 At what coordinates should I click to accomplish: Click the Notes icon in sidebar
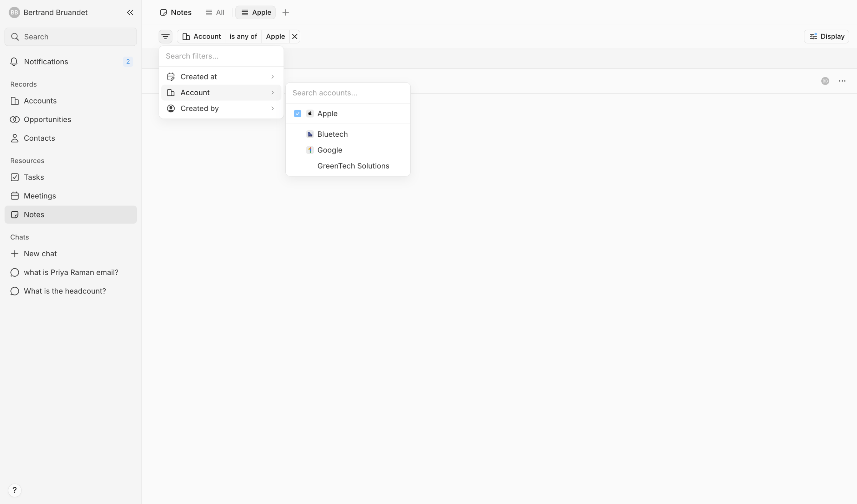click(15, 215)
